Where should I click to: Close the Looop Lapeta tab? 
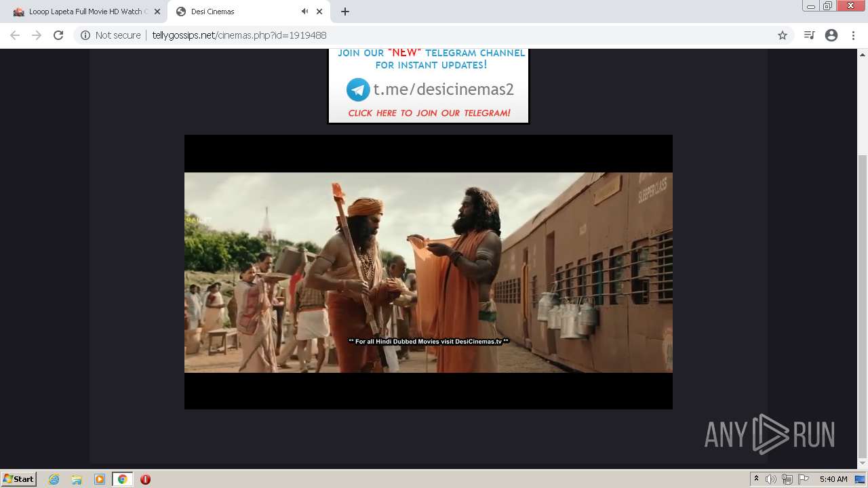tap(157, 12)
